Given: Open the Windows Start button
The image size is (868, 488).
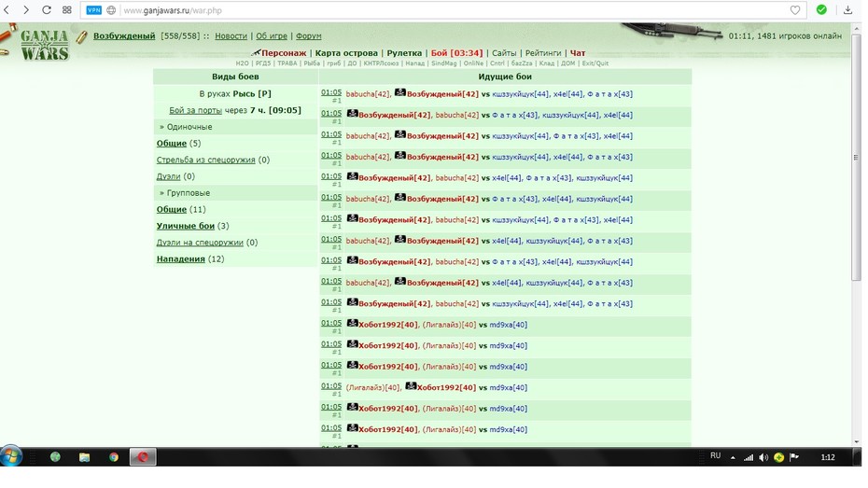Looking at the screenshot, I should click(x=11, y=456).
